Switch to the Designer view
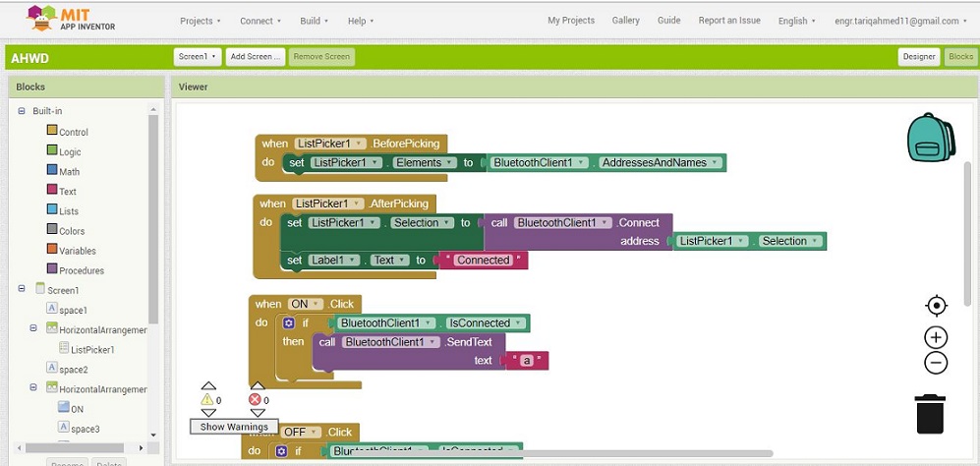 (919, 56)
